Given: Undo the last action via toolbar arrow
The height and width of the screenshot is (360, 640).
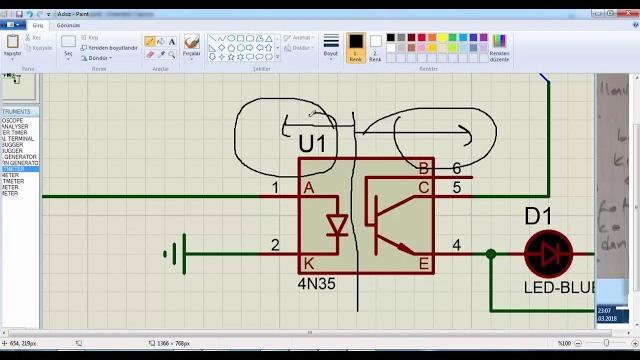Looking at the screenshot, I should tap(30, 14).
